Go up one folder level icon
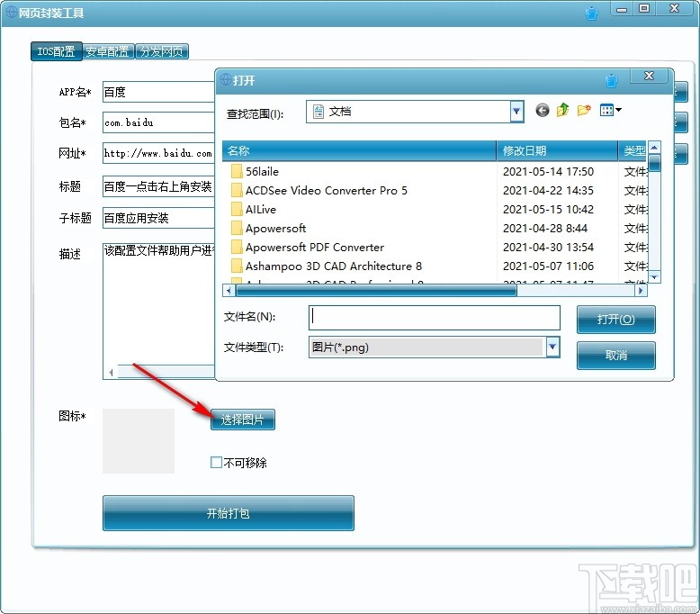Image resolution: width=700 pixels, height=614 pixels. [562, 110]
